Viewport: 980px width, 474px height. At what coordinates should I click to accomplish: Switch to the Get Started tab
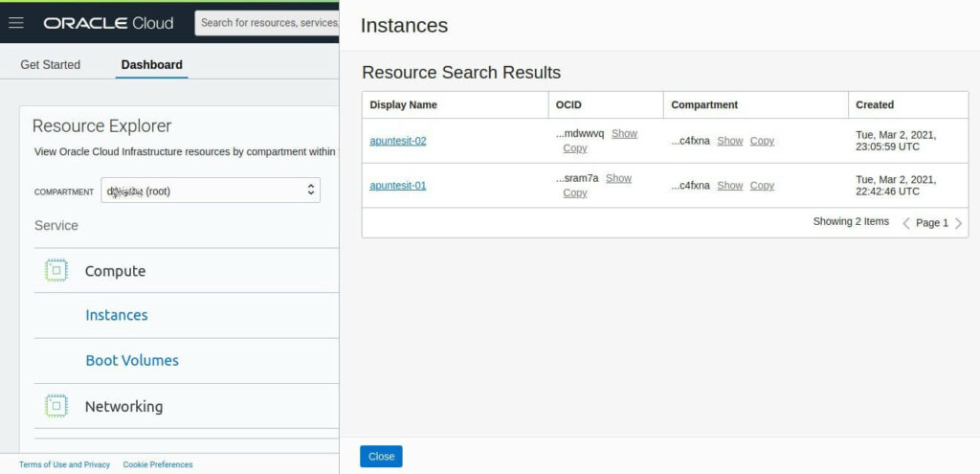pyautogui.click(x=51, y=65)
